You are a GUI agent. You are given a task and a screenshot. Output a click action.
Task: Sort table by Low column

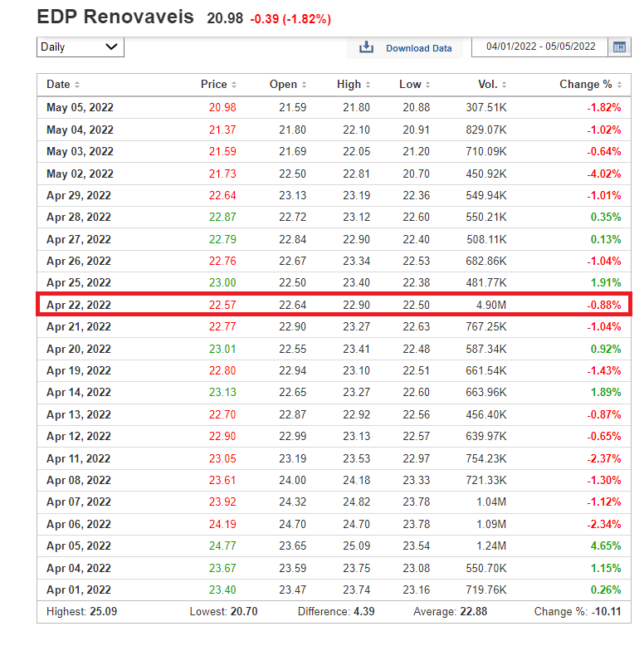[415, 85]
